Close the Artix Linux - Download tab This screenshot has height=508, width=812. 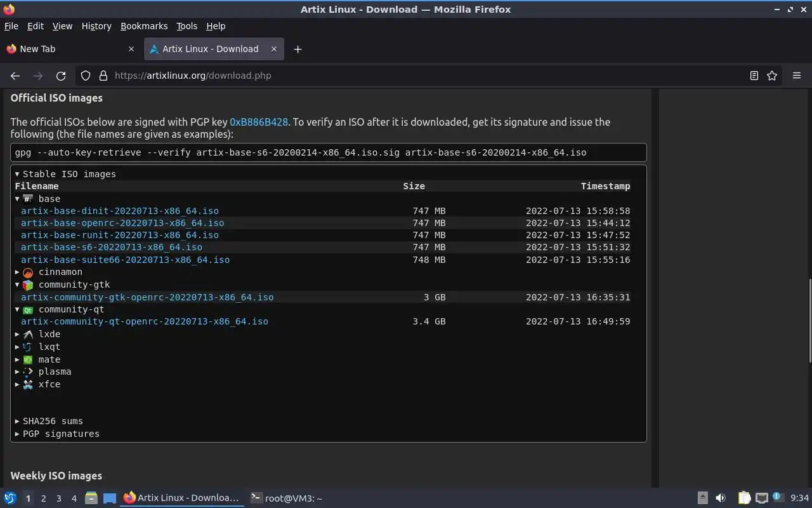[x=274, y=49]
